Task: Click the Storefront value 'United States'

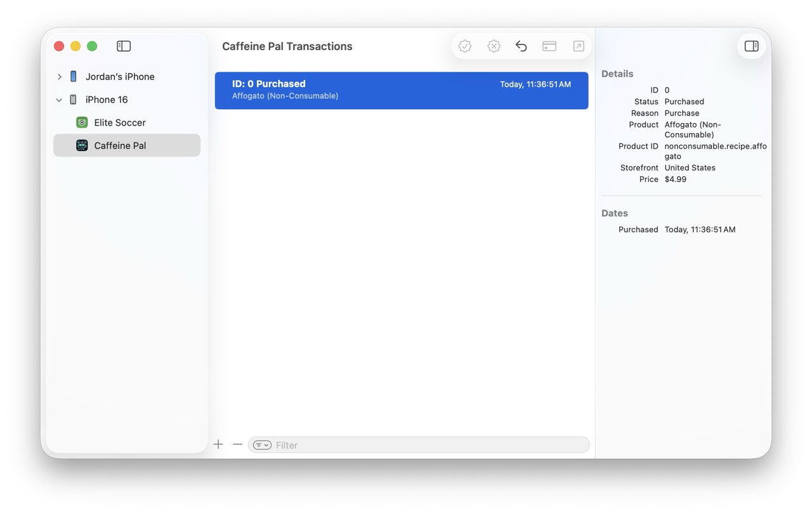Action: [x=690, y=167]
